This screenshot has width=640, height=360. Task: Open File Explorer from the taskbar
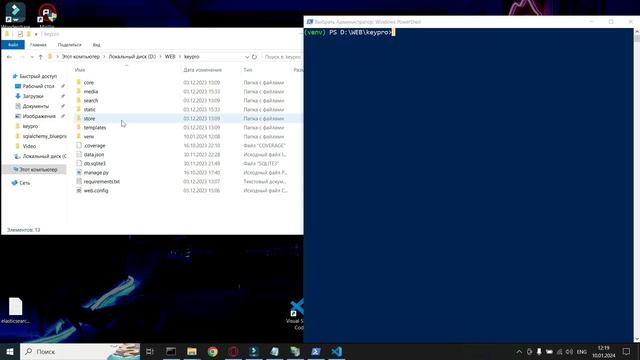(192, 351)
